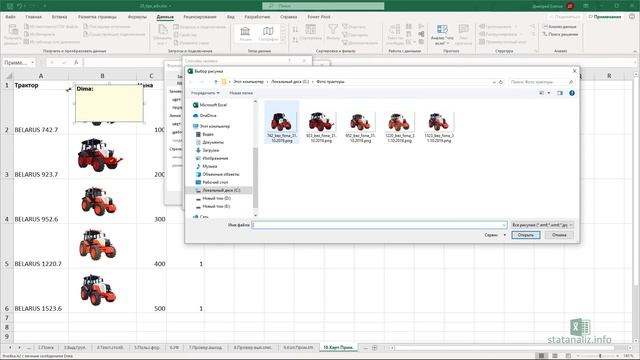The width and height of the screenshot is (640, 360).
Task: Open Загрузки folder in navigation pane
Action: [x=207, y=150]
